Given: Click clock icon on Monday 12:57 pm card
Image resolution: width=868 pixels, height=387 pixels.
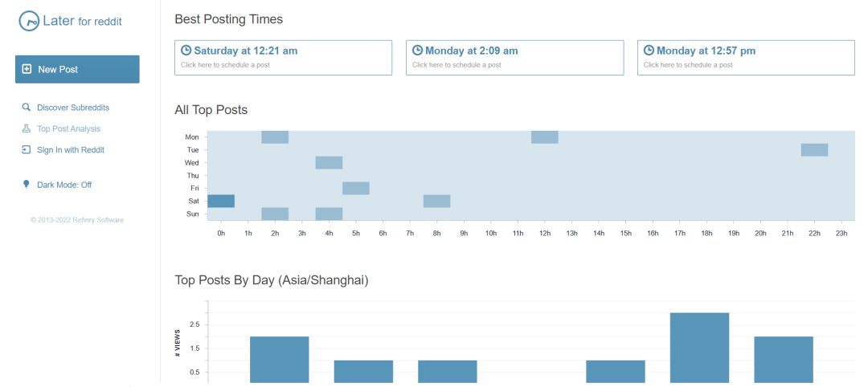Looking at the screenshot, I should tap(649, 51).
